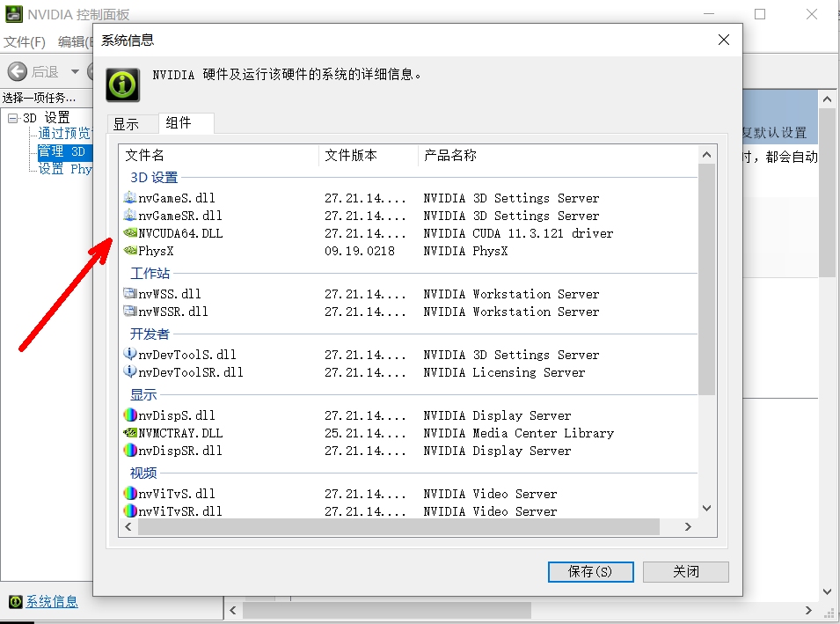
Task: Click the NVIDIA Control Panel title bar icon
Action: [14, 13]
